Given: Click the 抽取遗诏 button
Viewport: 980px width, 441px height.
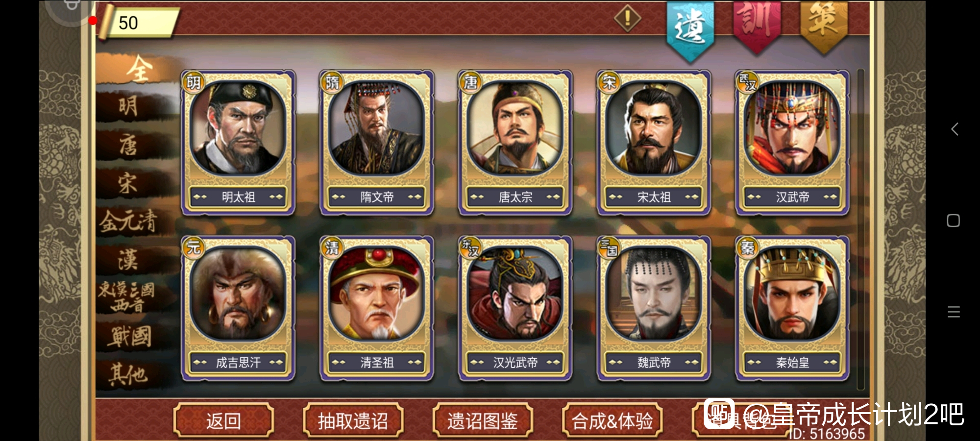Looking at the screenshot, I should 353,420.
